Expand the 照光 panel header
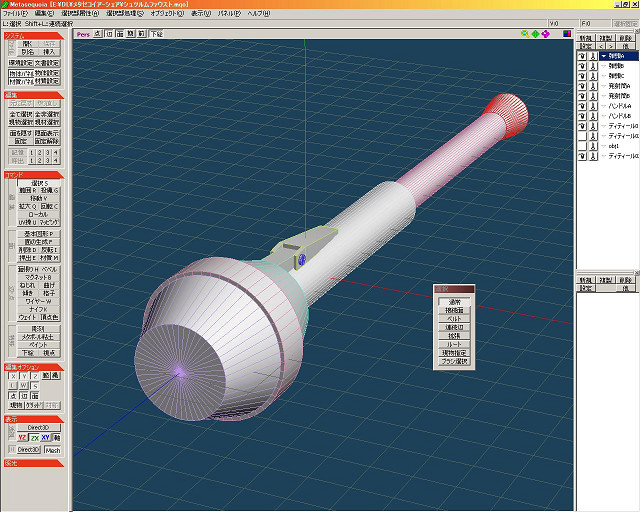This screenshot has width=640, height=512. (x=34, y=463)
